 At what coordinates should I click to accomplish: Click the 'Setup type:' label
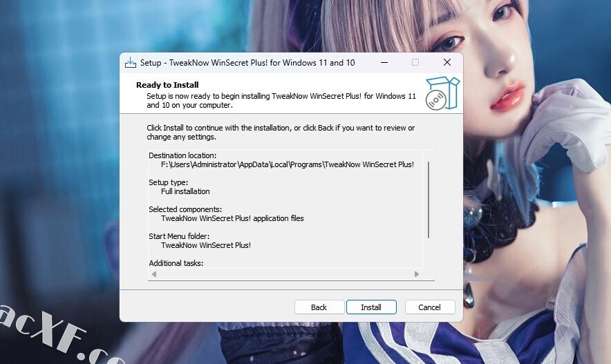click(x=169, y=182)
